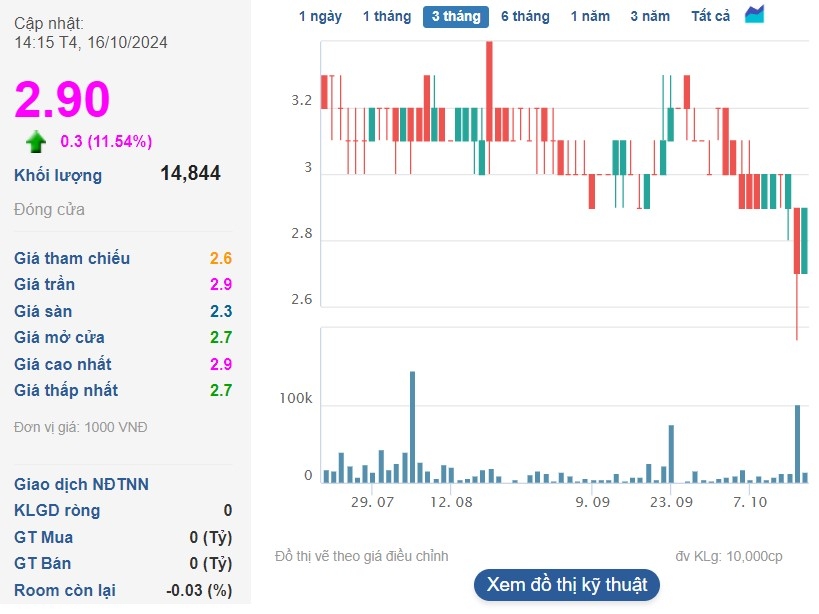Click the '23. 09' date axis label
819x614 pixels.
click(671, 502)
